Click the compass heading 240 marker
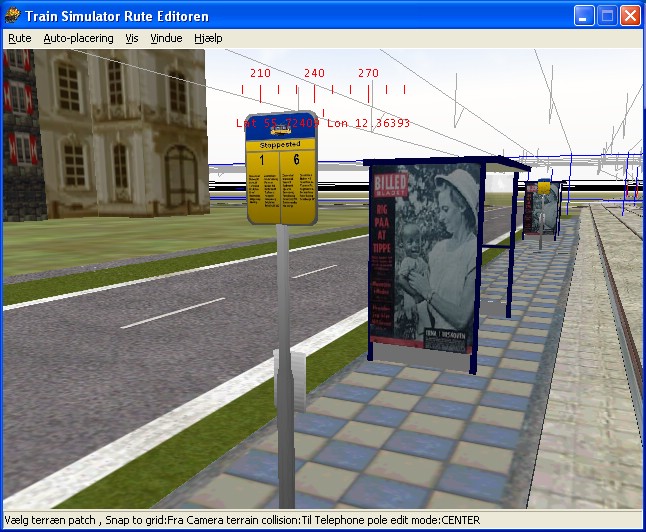646x532 pixels. 314,73
